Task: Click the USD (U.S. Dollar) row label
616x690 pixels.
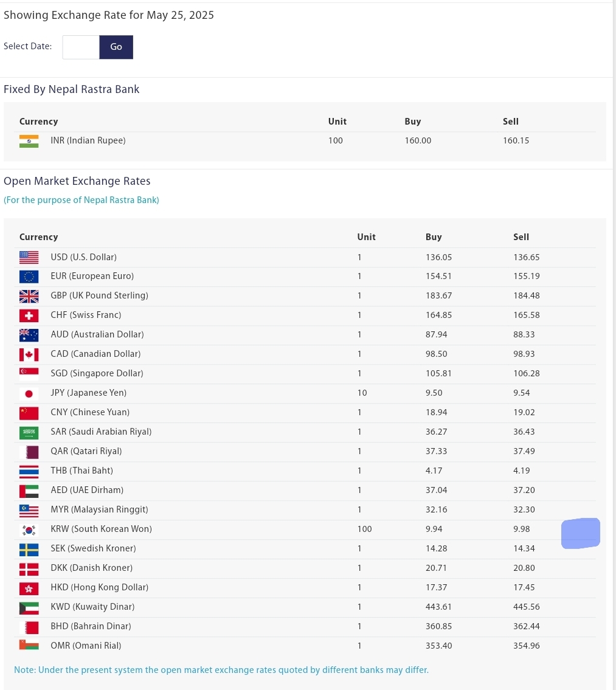Action: tap(83, 257)
